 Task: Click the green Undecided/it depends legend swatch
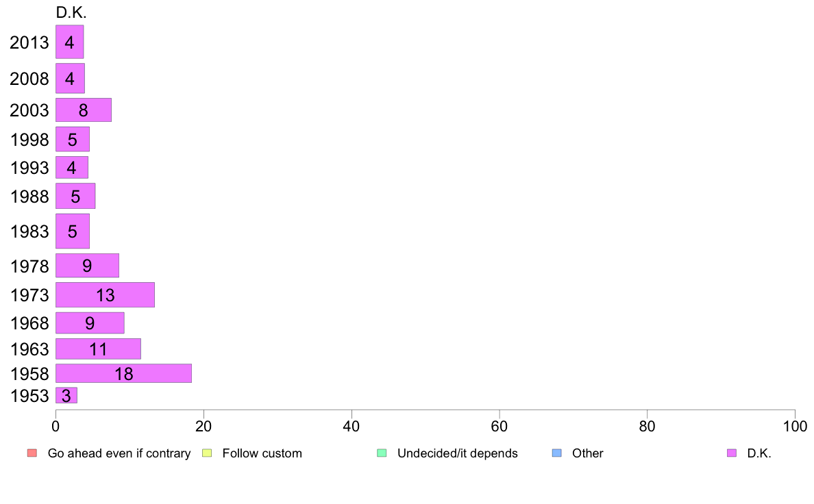(382, 453)
